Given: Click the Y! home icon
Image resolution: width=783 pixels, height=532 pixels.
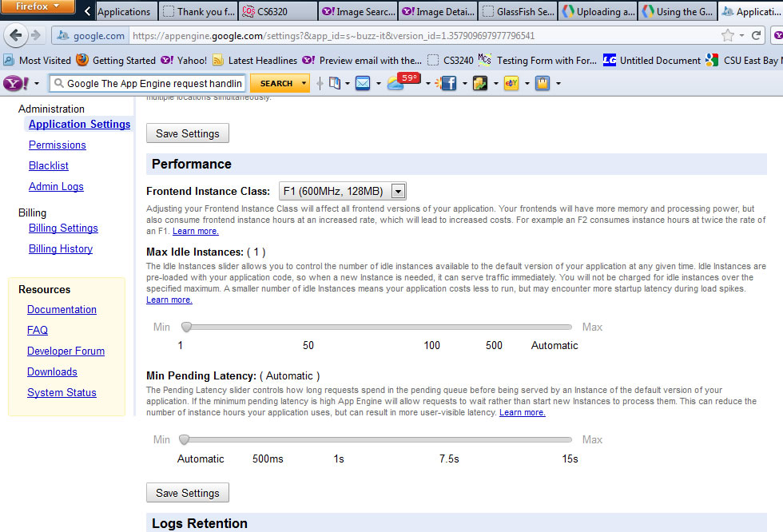Looking at the screenshot, I should click(x=14, y=83).
